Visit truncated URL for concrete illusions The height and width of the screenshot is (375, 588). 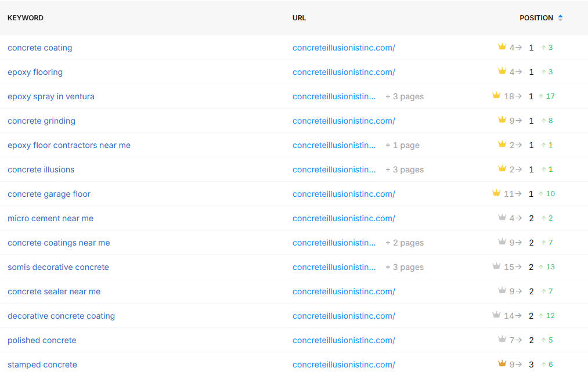tap(334, 170)
